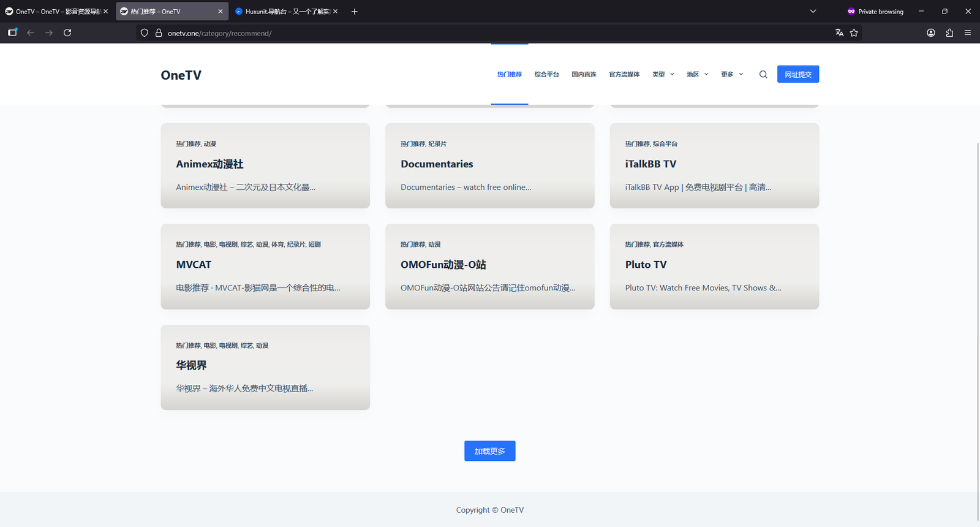Screen dimensions: 980x527
Task: Close the 热门推荐 – OneTV tab
Action: [221, 11]
